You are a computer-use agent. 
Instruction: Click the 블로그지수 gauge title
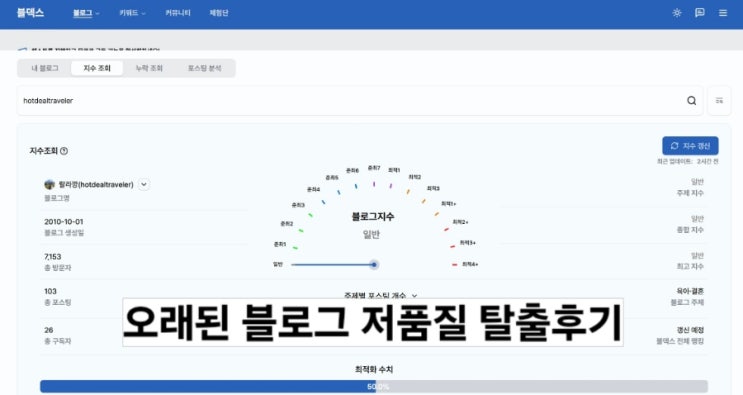click(372, 217)
